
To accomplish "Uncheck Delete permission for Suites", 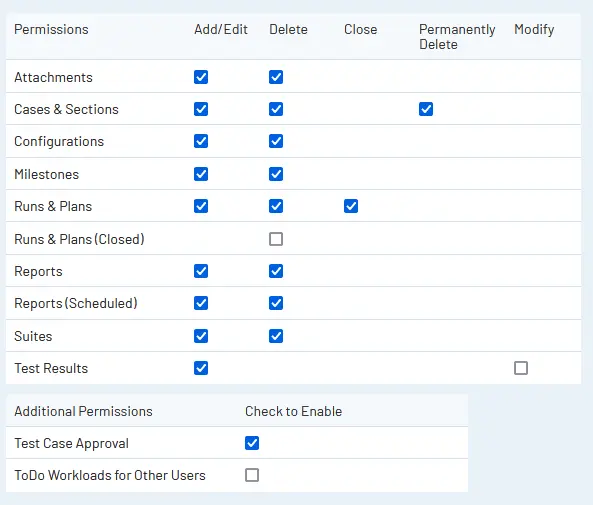I will pos(276,336).
